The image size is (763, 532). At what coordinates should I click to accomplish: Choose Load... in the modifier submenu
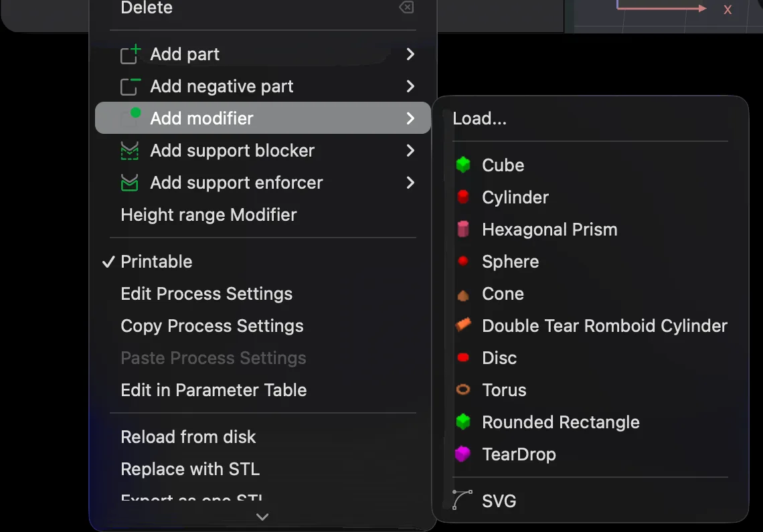pyautogui.click(x=479, y=118)
